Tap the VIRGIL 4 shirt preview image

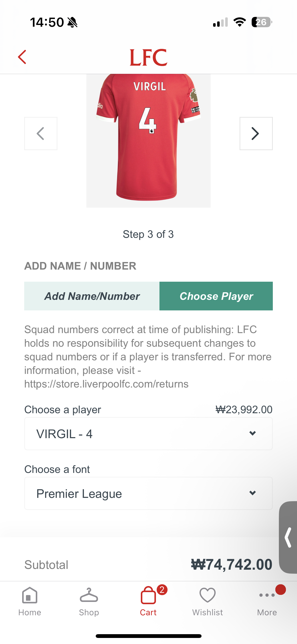coord(148,141)
